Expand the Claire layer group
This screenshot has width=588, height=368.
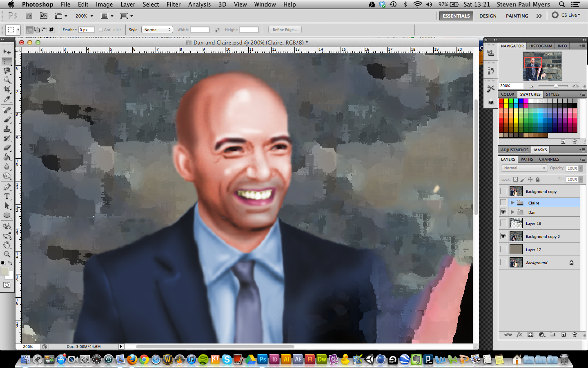click(x=512, y=203)
